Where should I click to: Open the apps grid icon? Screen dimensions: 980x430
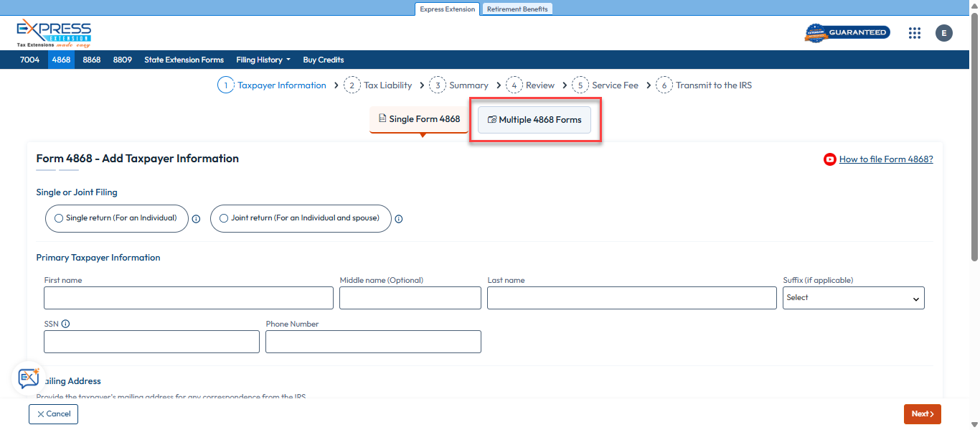point(914,33)
